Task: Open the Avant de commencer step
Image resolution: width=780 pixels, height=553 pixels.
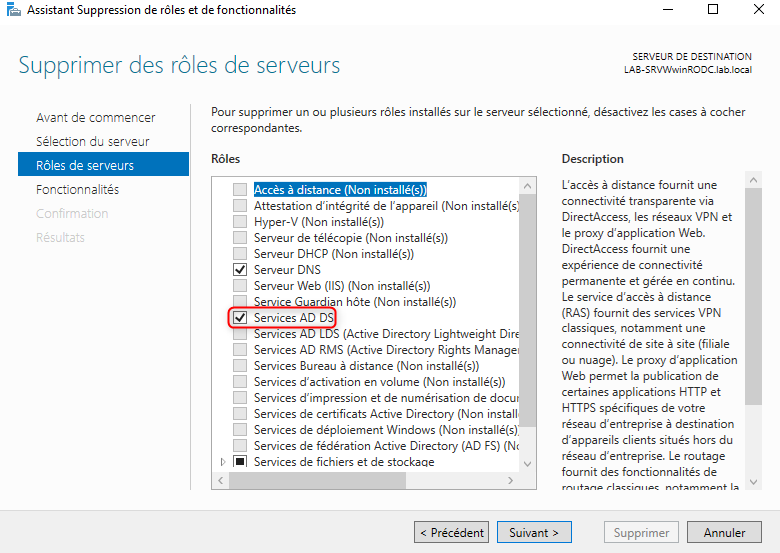Action: pos(96,117)
